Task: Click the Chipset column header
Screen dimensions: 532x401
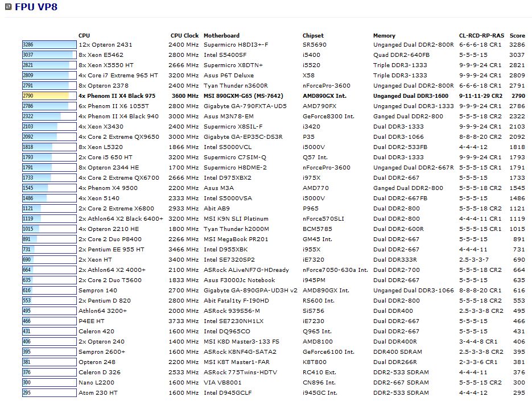Action: [313, 35]
